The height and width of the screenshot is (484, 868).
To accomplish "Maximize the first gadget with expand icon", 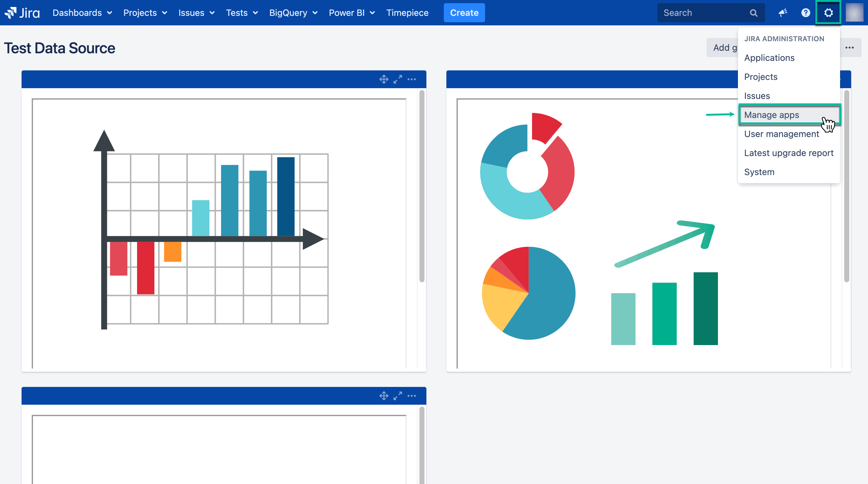I will 398,79.
